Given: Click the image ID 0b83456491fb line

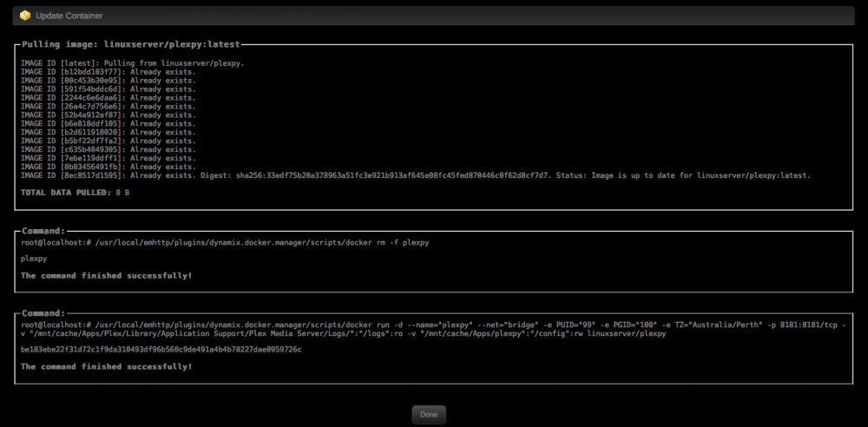Looking at the screenshot, I should (108, 167).
